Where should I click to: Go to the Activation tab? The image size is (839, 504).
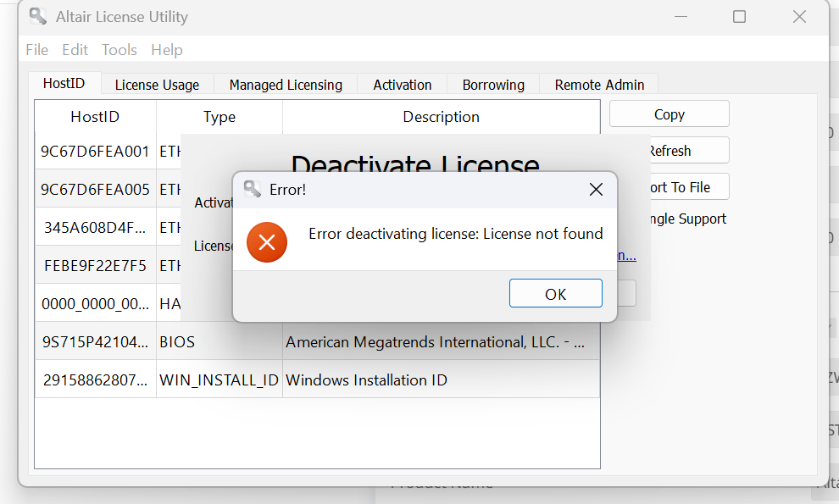tap(403, 85)
